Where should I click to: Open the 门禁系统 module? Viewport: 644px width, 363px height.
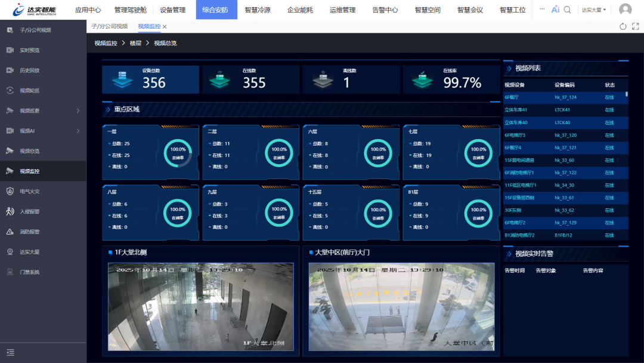click(36, 272)
